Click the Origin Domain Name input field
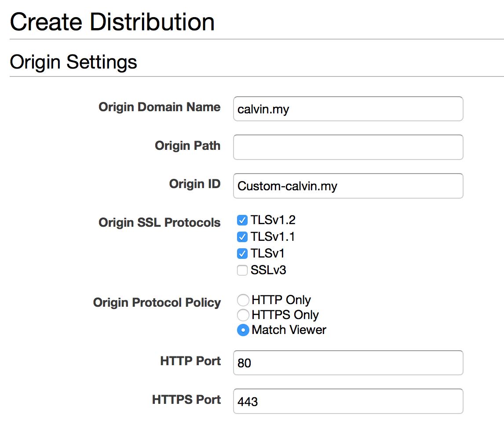This screenshot has width=504, height=421. pyautogui.click(x=348, y=109)
